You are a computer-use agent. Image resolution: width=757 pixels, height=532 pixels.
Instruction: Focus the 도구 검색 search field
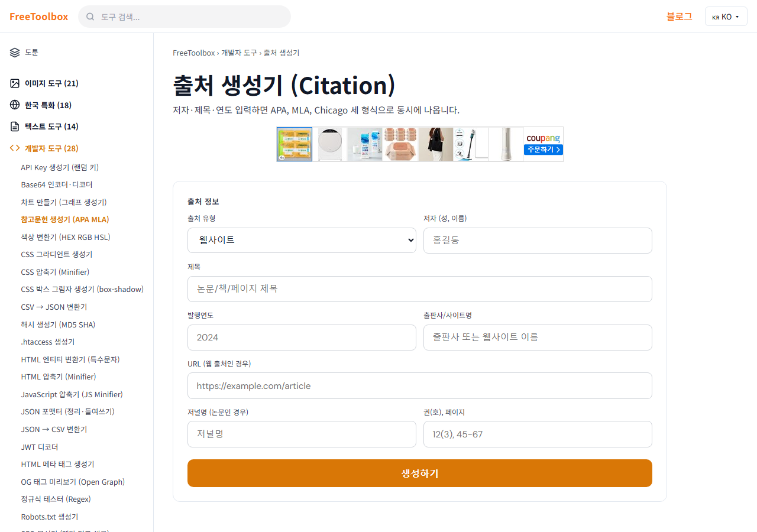(x=185, y=17)
